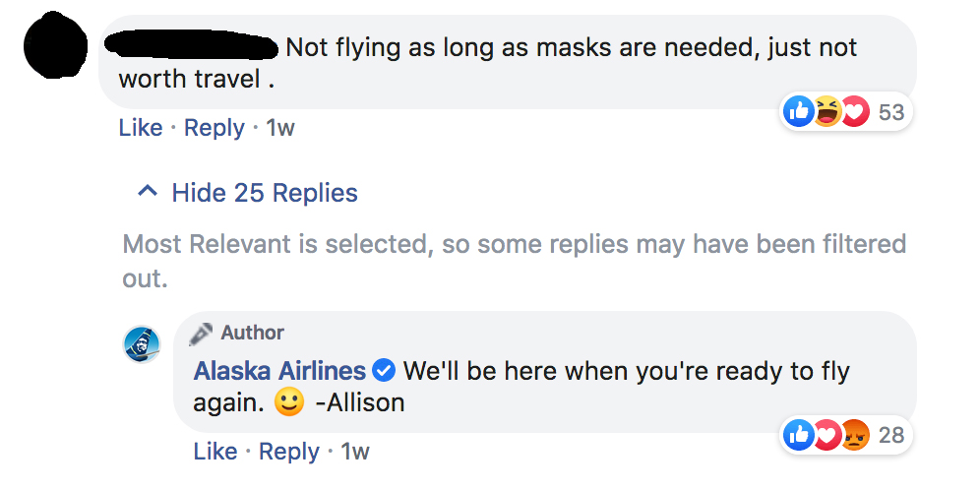
Task: Click the heart reaction icon beside 28
Action: (826, 435)
